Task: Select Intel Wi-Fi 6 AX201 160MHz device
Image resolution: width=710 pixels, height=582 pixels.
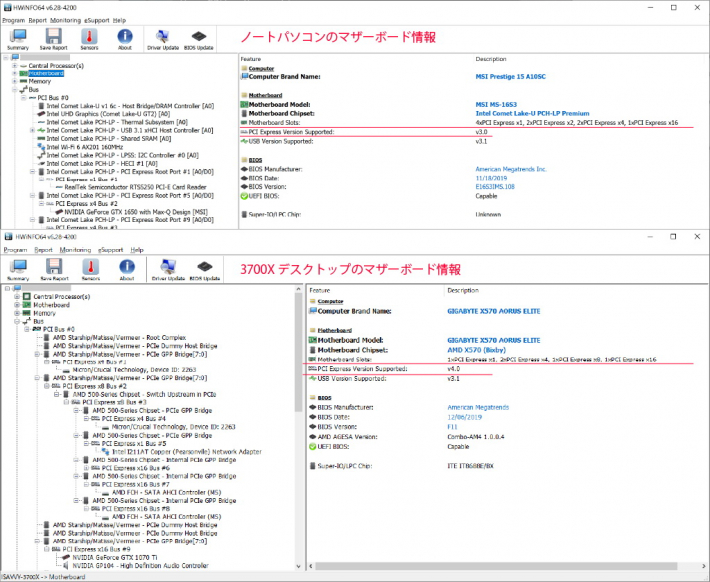Action: [86, 146]
